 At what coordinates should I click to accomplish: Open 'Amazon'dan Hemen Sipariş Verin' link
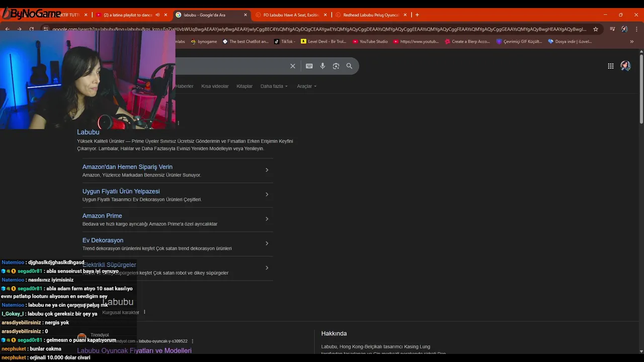click(127, 167)
